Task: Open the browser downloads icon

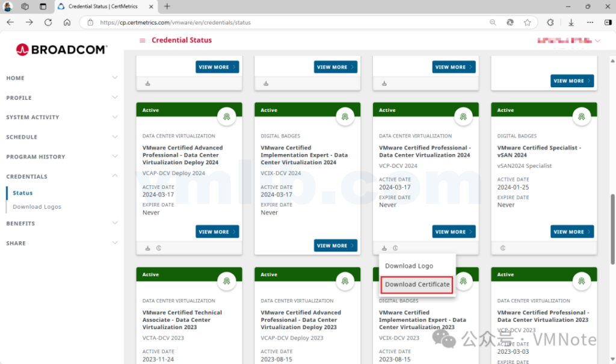Action: 570,22
